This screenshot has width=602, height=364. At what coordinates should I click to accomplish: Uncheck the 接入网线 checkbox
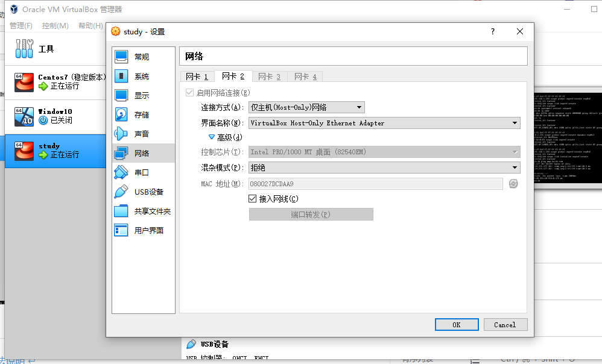(252, 198)
